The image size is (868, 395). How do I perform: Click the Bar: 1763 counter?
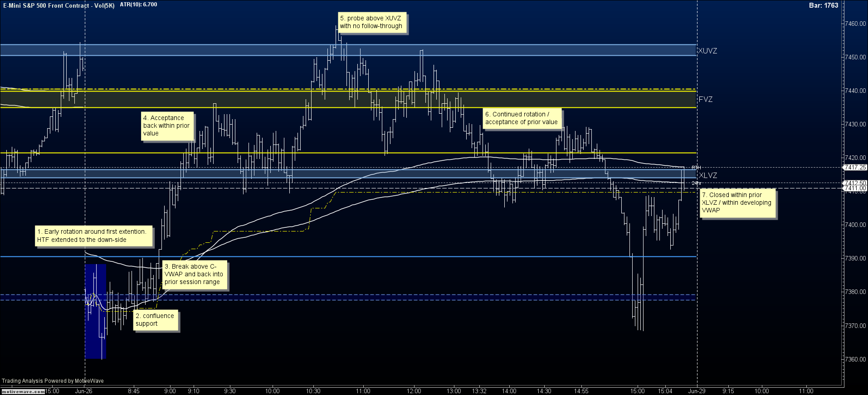tap(824, 5)
